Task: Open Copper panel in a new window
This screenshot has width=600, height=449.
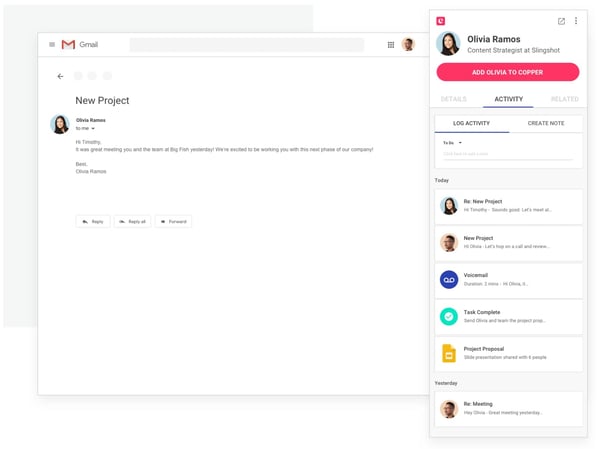Action: 561,21
